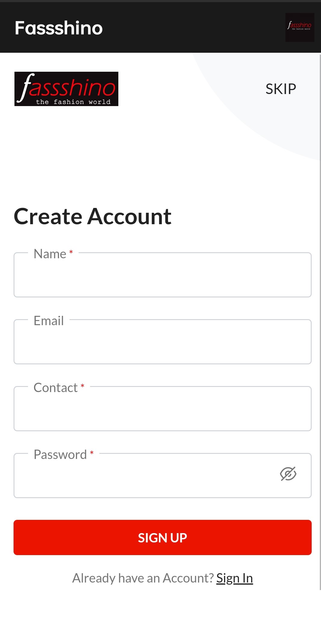Click red asterisk beside Password label

pyautogui.click(x=92, y=453)
